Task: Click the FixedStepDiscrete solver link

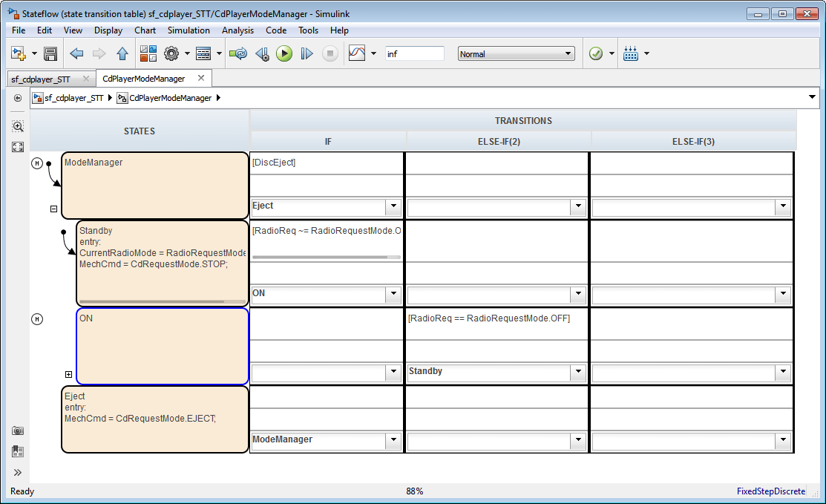Action: [770, 491]
